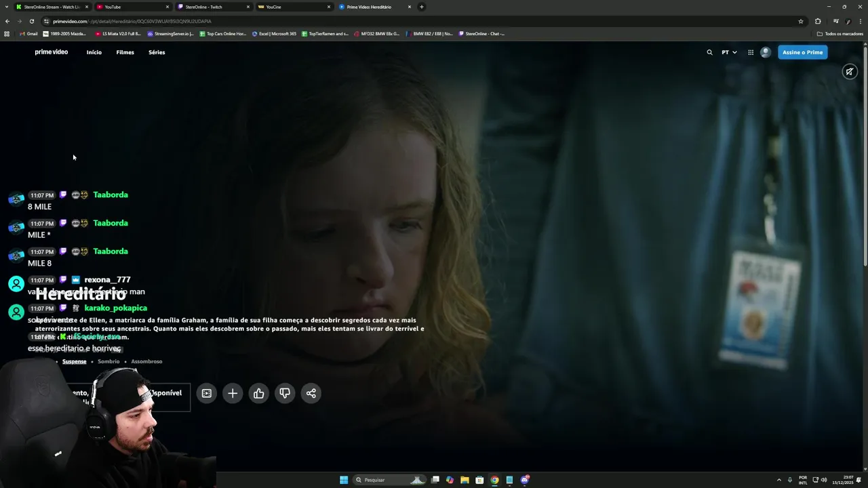The height and width of the screenshot is (488, 868).
Task: Click the thumbs down dislike icon
Action: click(x=285, y=393)
